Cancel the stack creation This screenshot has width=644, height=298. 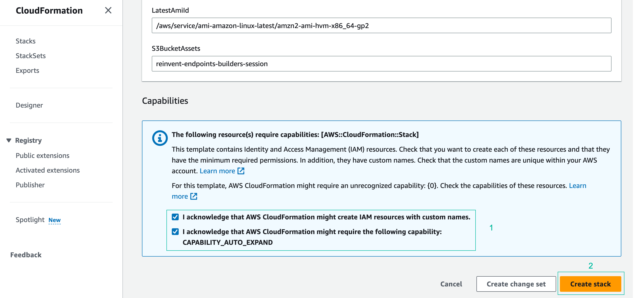451,284
